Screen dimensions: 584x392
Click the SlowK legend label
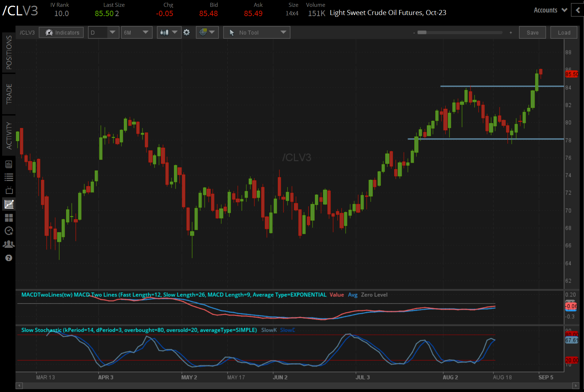tap(269, 330)
